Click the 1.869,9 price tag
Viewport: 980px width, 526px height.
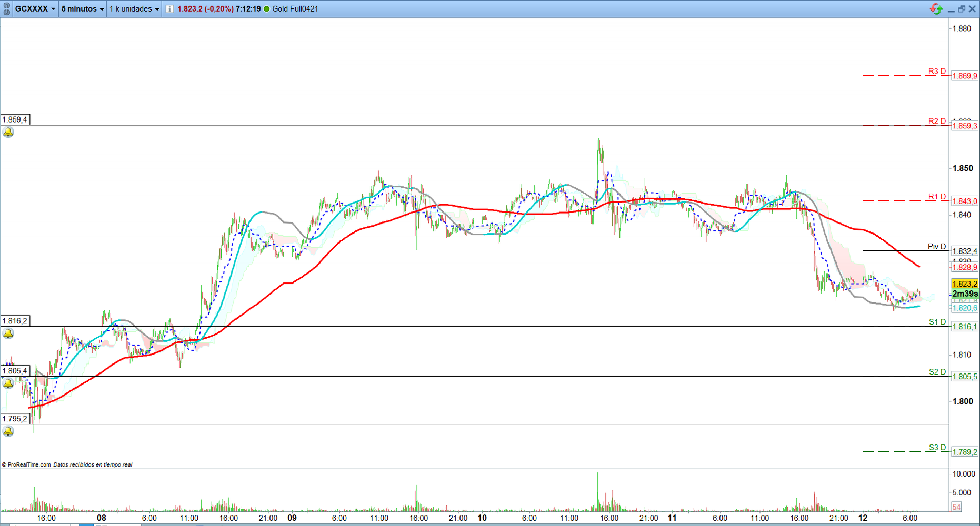coord(965,76)
